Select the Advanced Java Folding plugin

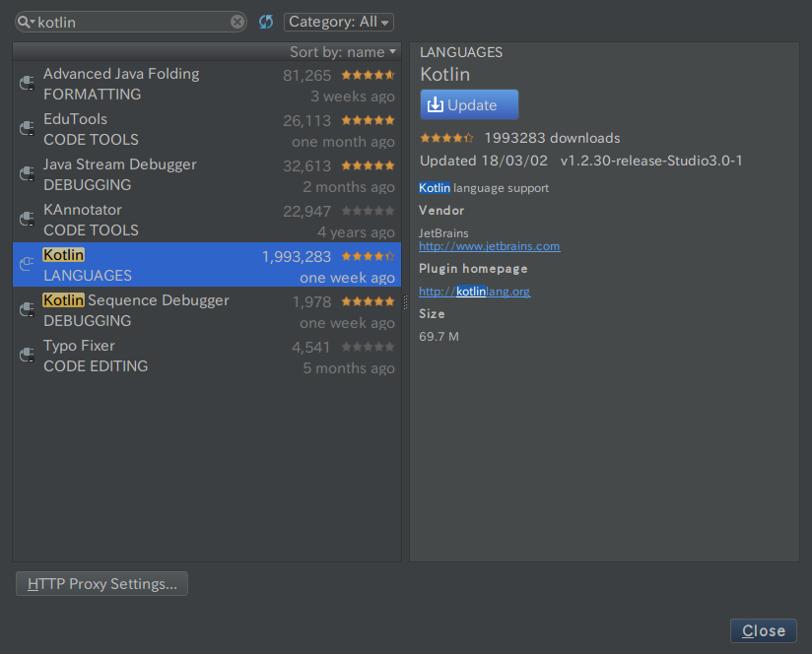click(x=207, y=84)
